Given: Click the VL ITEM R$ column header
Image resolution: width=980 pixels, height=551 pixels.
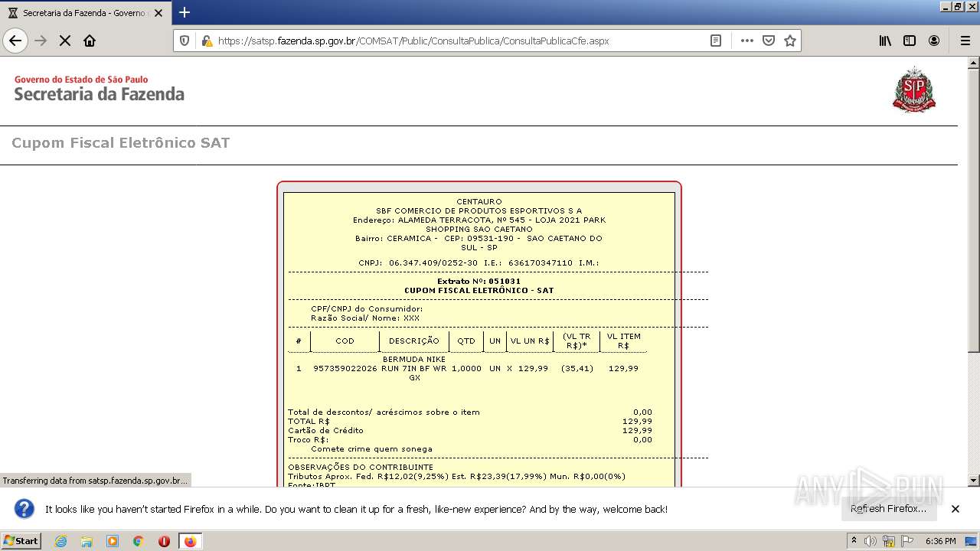Looking at the screenshot, I should point(623,341).
